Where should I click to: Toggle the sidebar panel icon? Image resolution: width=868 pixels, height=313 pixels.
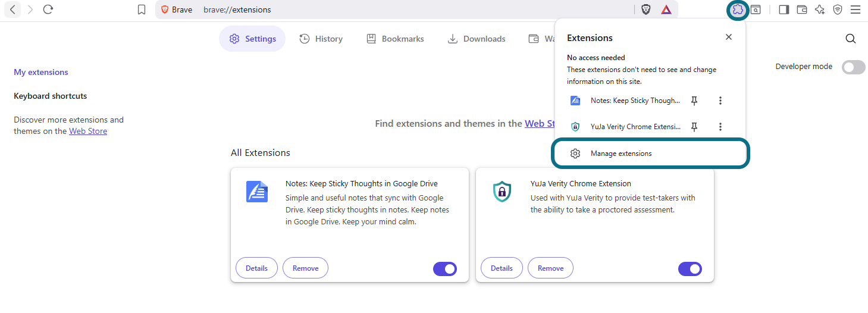point(784,10)
